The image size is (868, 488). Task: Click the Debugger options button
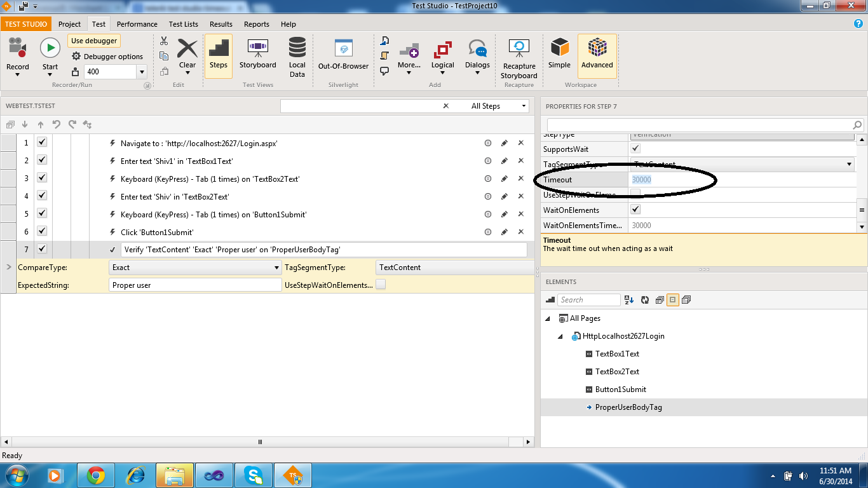tap(107, 57)
